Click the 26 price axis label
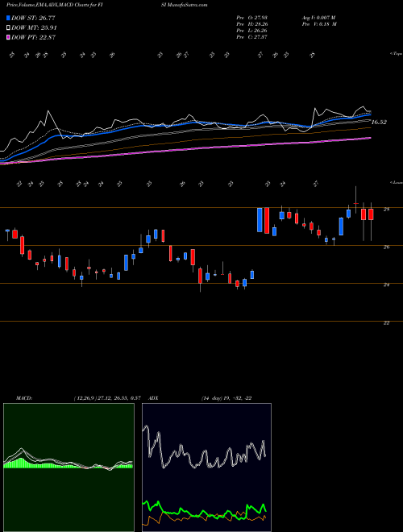Screen dimensions: 403x532 (386, 247)
